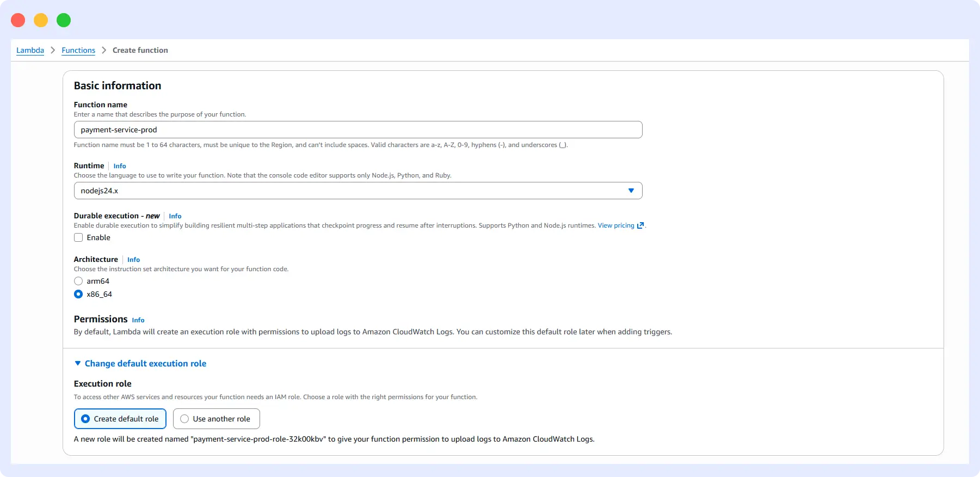Go to Functions breadcrumb link

coord(78,50)
